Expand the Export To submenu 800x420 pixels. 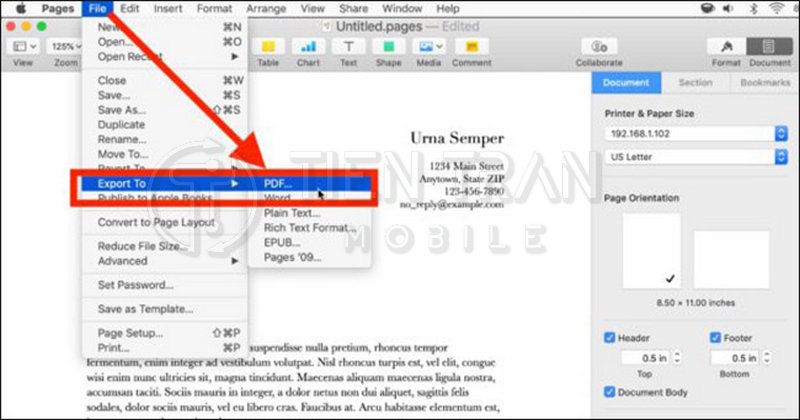165,183
